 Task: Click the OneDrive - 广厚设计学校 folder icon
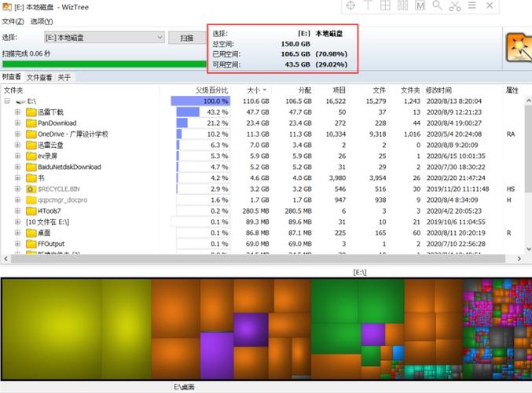coord(31,134)
